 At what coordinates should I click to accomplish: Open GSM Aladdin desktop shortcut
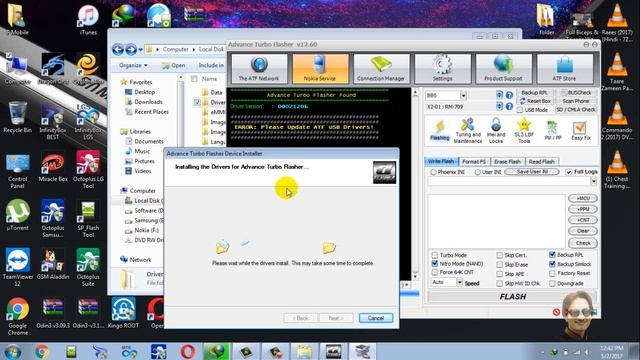click(x=53, y=264)
